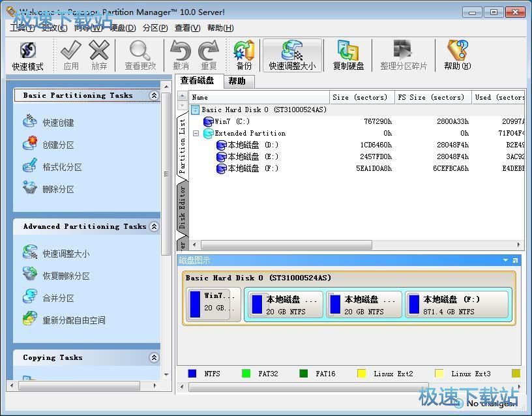The height and width of the screenshot is (416, 532).
Task: Open the 查看(V) menu
Action: point(187,28)
